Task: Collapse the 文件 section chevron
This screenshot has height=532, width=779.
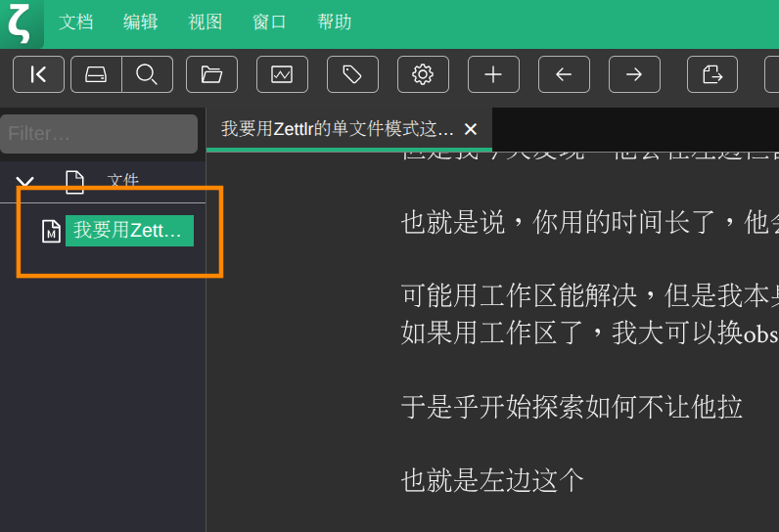Action: [25, 182]
